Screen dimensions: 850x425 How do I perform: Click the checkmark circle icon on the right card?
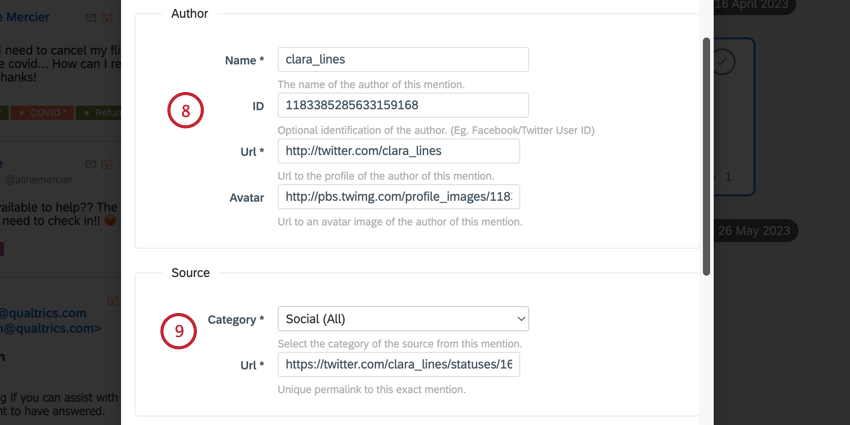[722, 62]
